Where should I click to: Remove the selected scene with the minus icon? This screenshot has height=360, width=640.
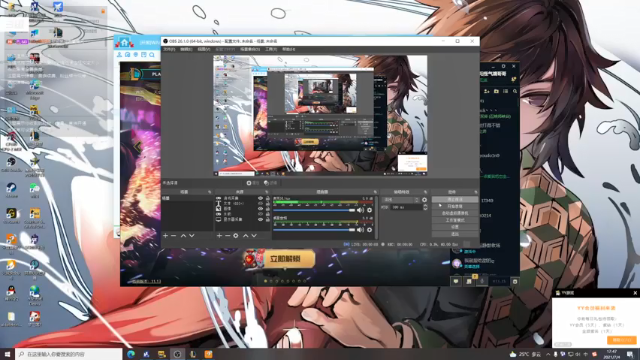[173, 236]
